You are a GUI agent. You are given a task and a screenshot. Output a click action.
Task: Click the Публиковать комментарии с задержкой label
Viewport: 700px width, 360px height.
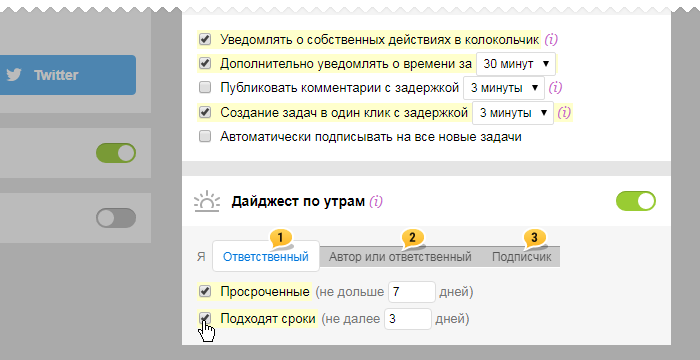(339, 88)
